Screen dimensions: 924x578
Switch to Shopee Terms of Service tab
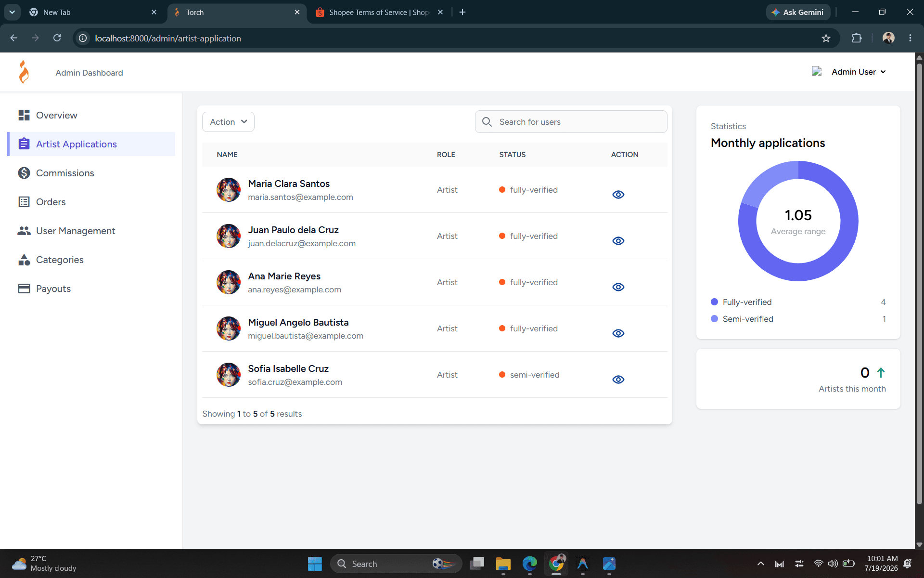point(378,12)
